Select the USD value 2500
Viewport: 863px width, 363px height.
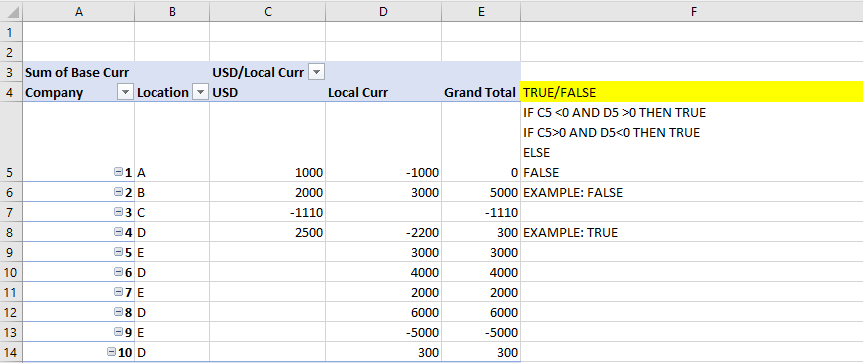267,232
